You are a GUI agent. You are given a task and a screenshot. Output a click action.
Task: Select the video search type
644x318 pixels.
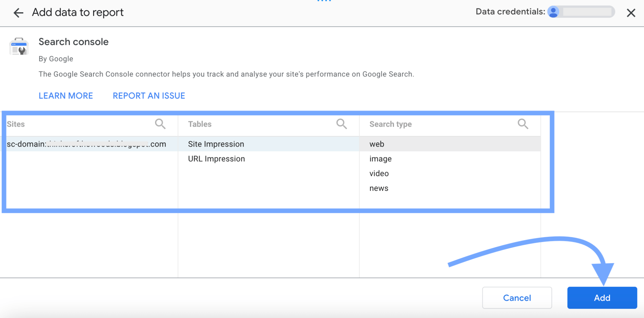click(x=379, y=173)
